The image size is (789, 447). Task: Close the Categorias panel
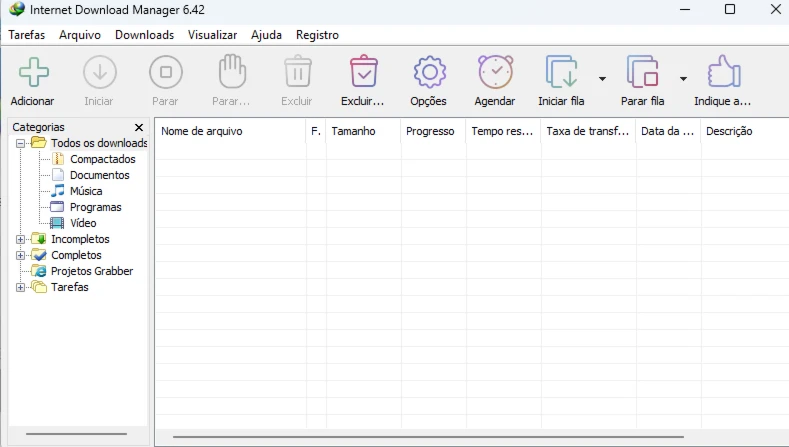pos(139,128)
